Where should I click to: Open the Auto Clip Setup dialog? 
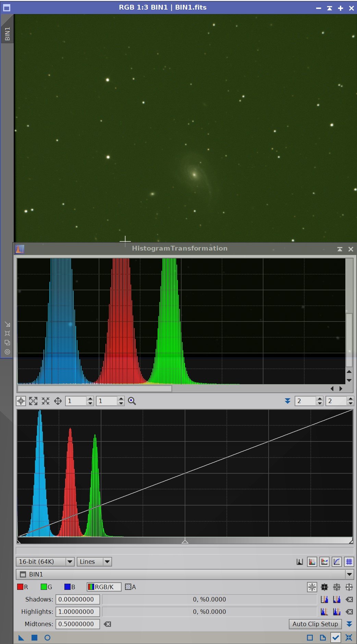tap(315, 624)
